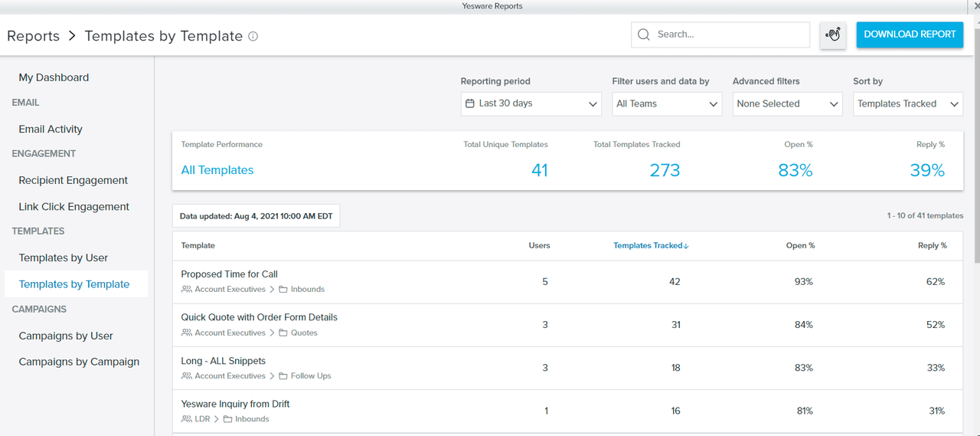This screenshot has height=436, width=980.
Task: Open the Last 30 days reporting period dropdown
Action: [x=531, y=104]
